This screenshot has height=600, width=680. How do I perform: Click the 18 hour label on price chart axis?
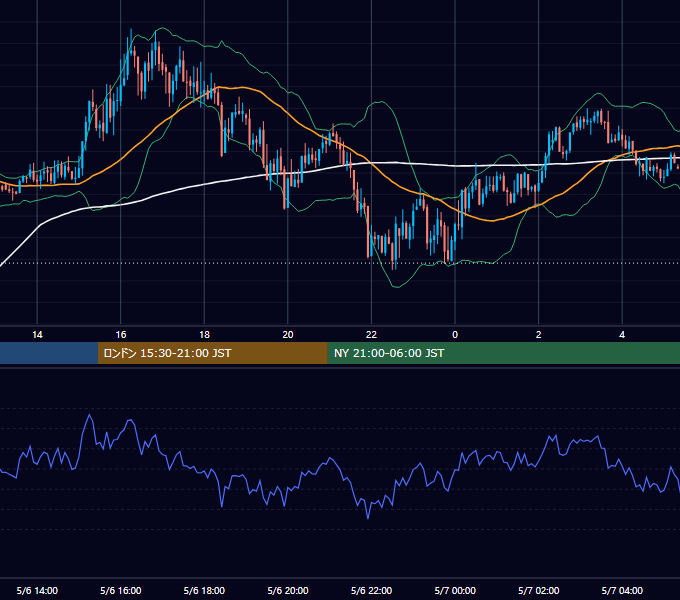point(204,335)
